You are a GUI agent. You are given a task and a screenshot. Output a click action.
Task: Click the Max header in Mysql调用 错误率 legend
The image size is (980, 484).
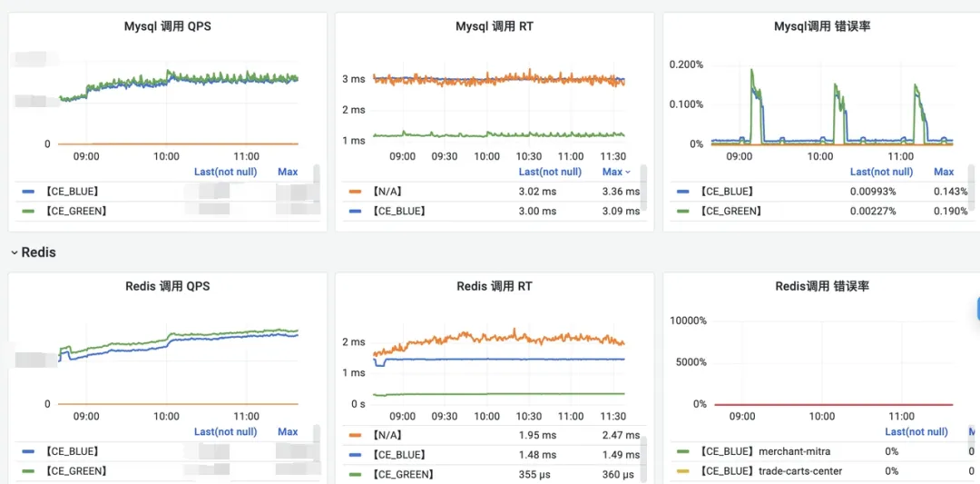(x=944, y=172)
